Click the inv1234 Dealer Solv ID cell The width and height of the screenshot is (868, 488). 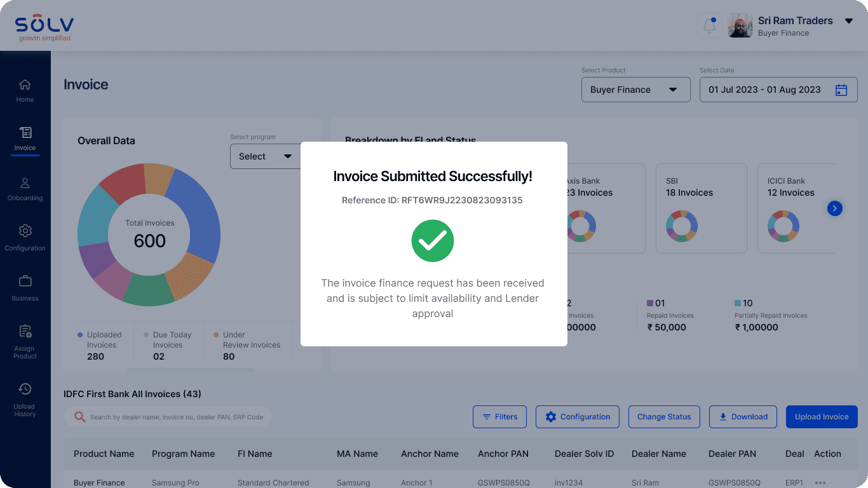(569, 483)
